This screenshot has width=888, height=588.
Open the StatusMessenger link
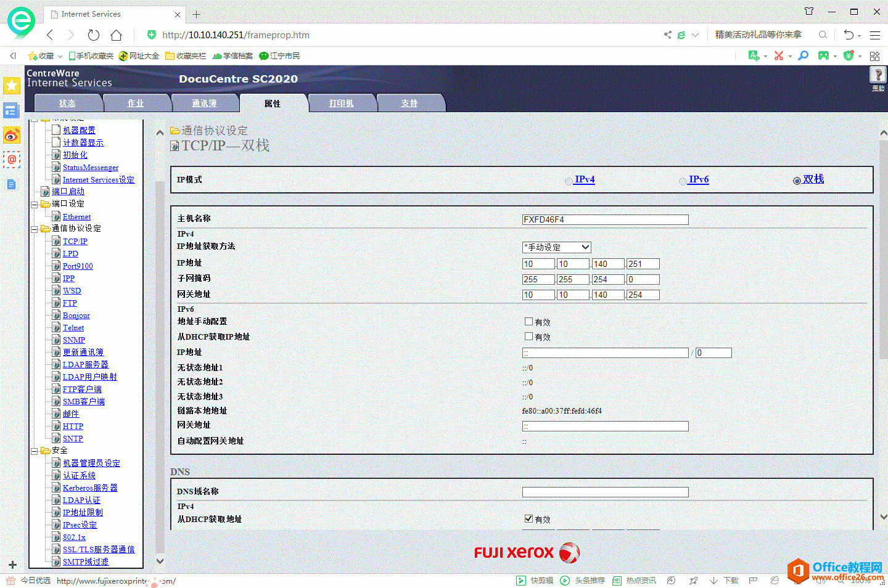91,168
